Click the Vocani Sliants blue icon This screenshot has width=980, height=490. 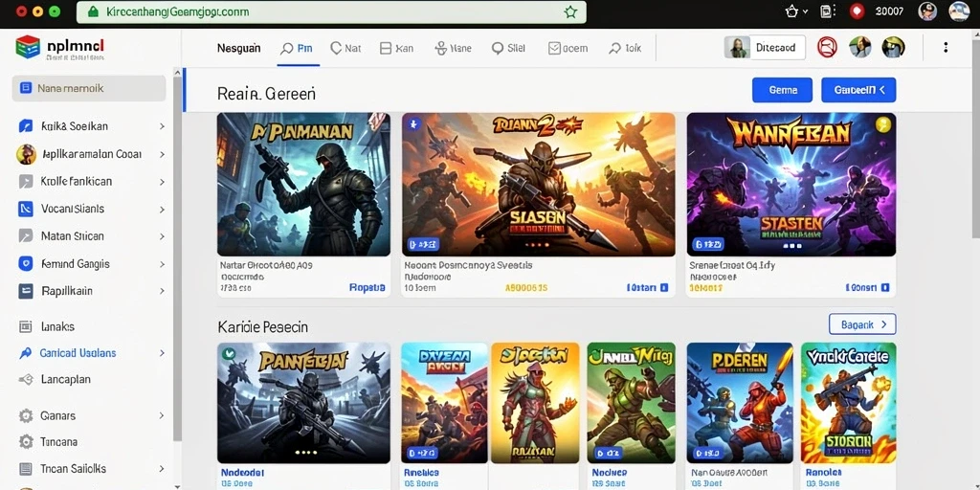26,209
